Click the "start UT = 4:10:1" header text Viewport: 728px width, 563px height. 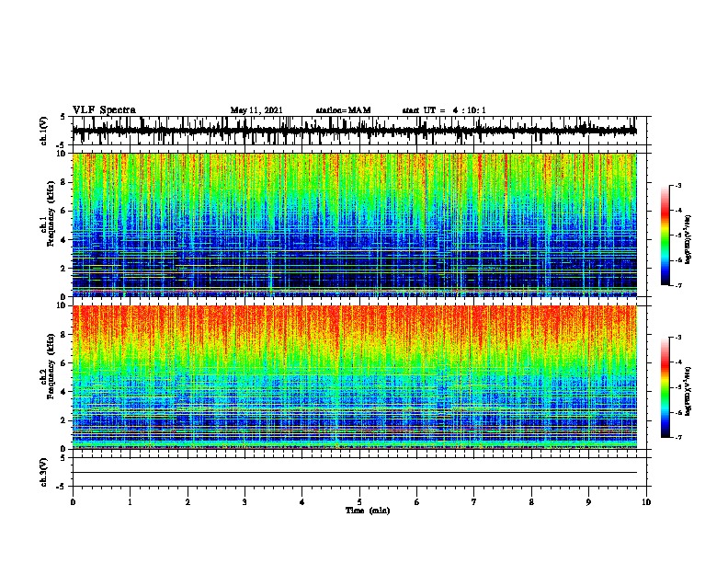[x=444, y=110]
